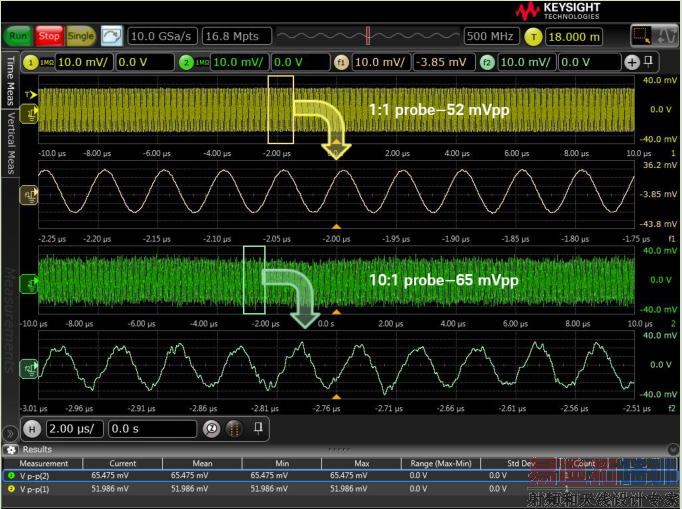The height and width of the screenshot is (509, 682).
Task: Click the Single acquisition button
Action: click(x=81, y=36)
